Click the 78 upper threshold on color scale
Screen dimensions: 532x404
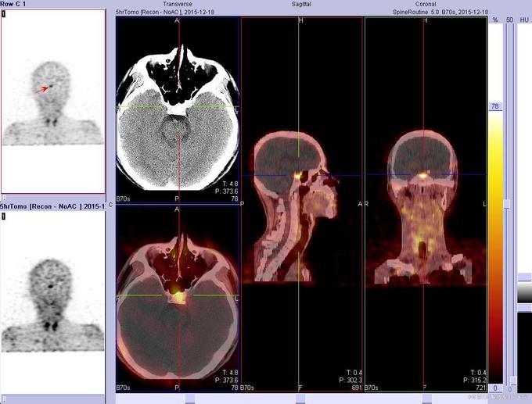(495, 106)
